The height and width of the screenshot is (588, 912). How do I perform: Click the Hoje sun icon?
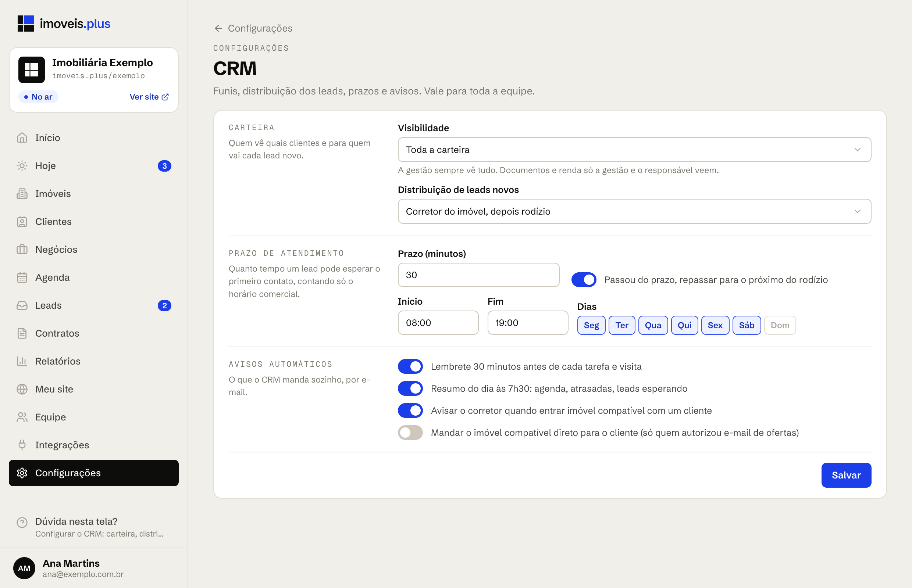[x=22, y=166]
